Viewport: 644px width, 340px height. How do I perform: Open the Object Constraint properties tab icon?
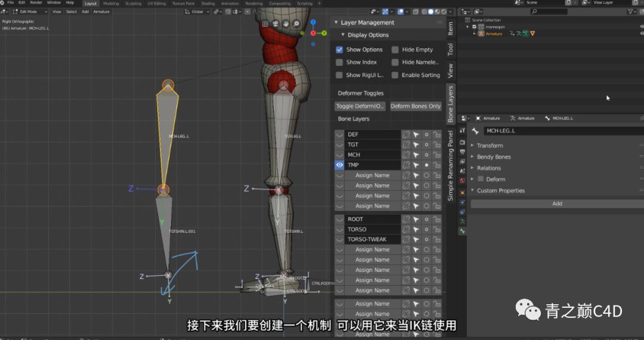coord(463,212)
